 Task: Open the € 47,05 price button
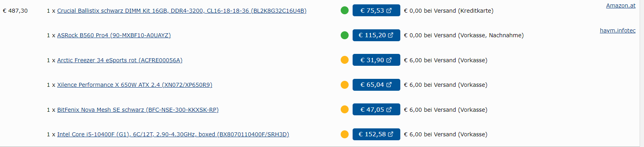[376, 109]
